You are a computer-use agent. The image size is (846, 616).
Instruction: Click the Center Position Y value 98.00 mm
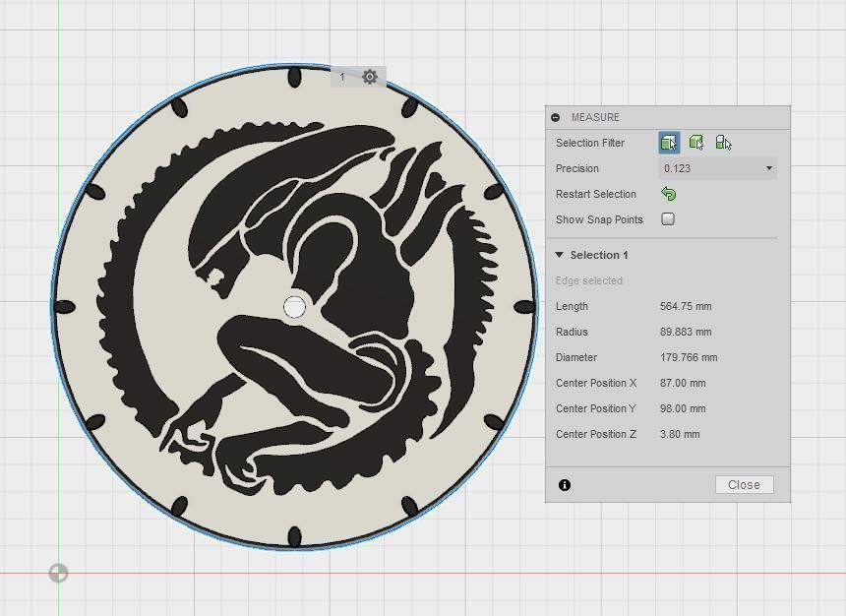click(x=683, y=408)
